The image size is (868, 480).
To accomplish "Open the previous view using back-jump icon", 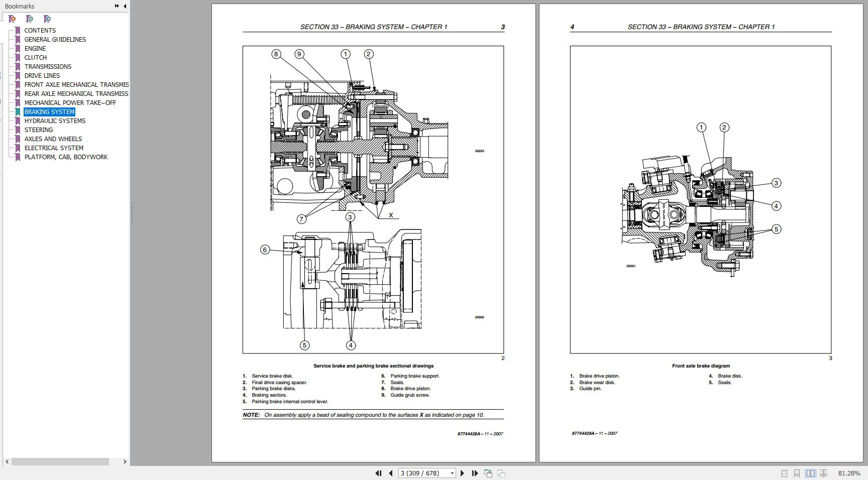I will 488,472.
